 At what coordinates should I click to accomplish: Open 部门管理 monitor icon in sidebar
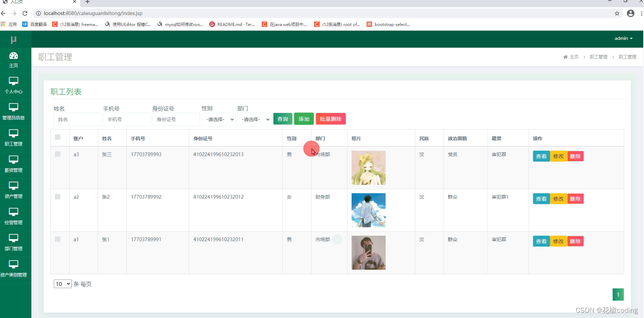tap(13, 238)
